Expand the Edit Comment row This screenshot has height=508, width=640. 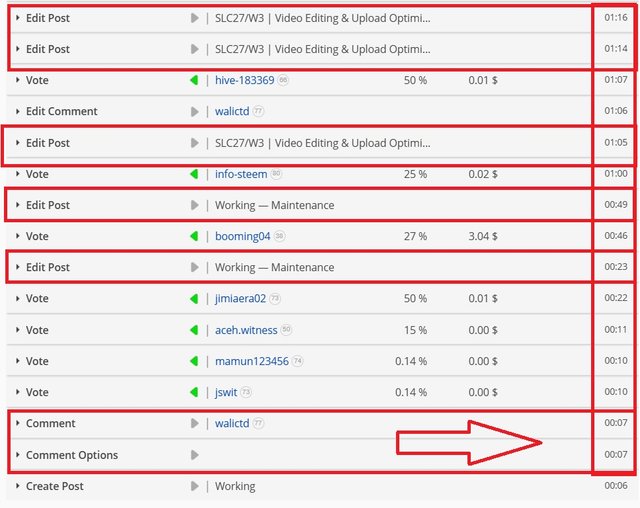tap(18, 111)
